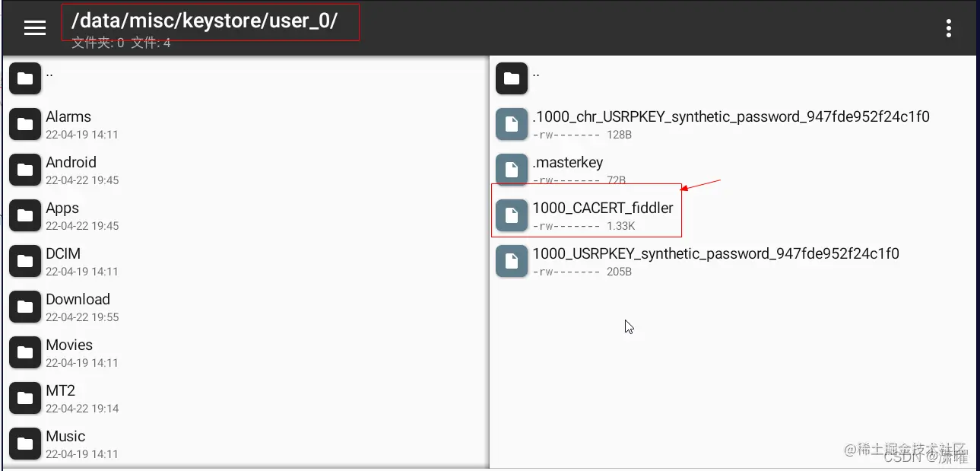Open the Download folder name
Image resolution: width=980 pixels, height=471 pixels.
point(78,299)
